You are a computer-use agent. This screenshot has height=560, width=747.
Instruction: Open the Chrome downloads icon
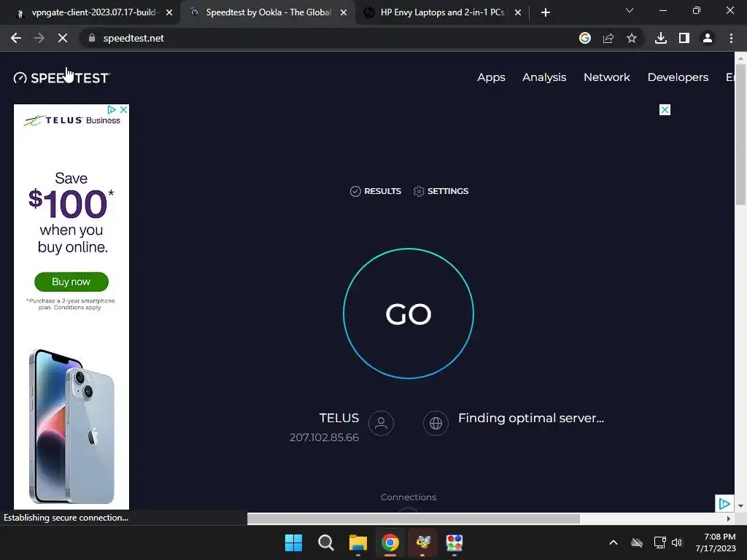[x=661, y=38]
